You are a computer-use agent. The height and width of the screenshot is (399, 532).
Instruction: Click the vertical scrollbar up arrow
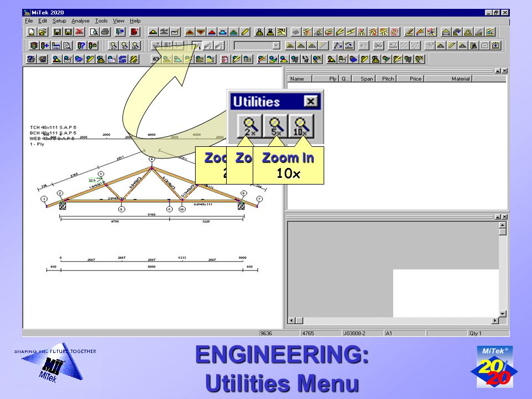pyautogui.click(x=503, y=225)
